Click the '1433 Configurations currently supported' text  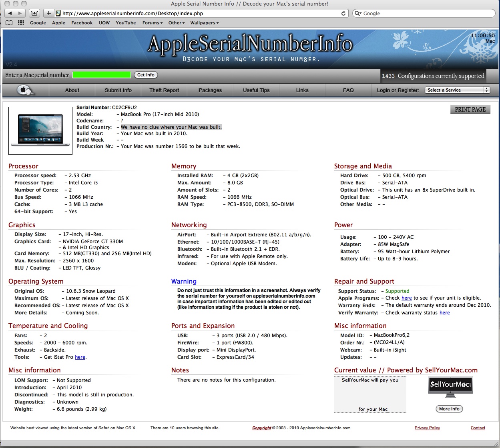433,76
